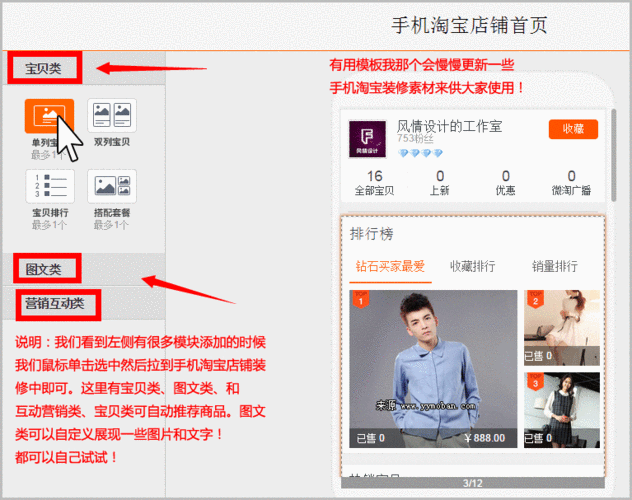
Task: Click the 排行榜 module heading
Action: [x=372, y=234]
